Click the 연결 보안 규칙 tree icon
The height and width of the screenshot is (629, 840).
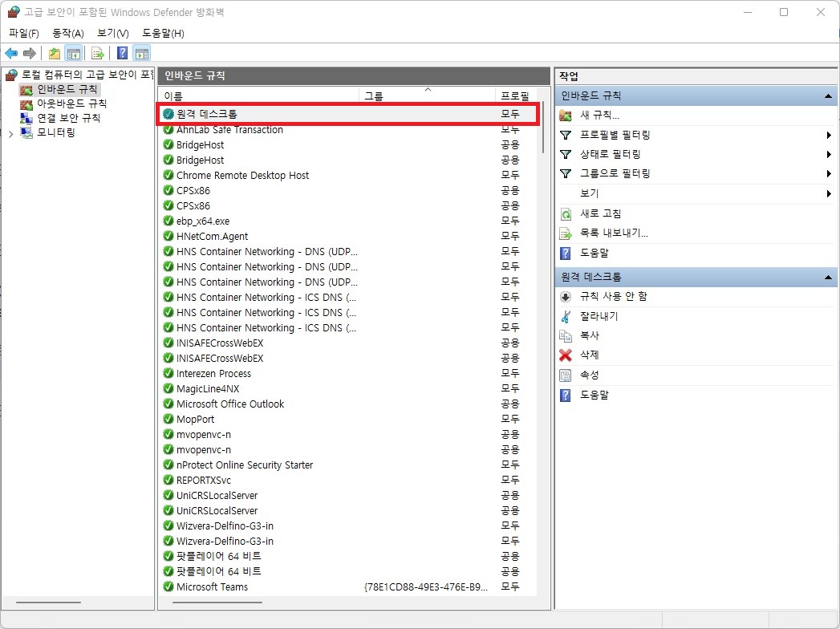pos(26,118)
